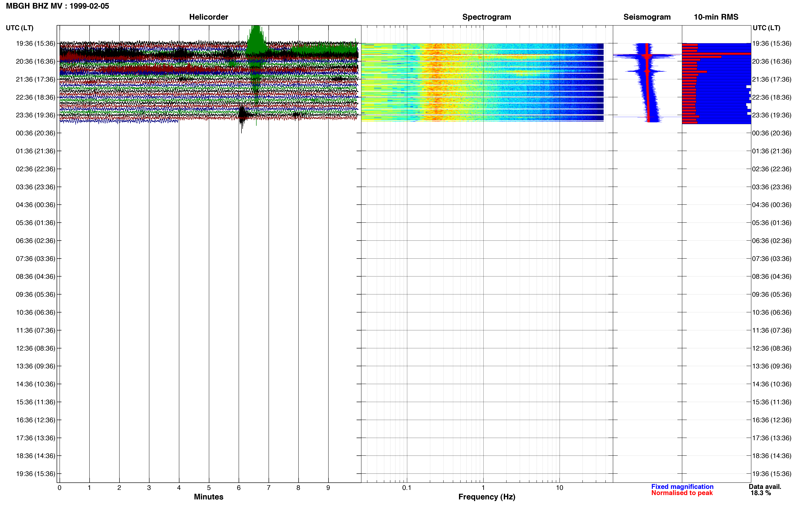
Task: Click '20:36 (16:36)' on the right time axis
Action: coord(772,61)
